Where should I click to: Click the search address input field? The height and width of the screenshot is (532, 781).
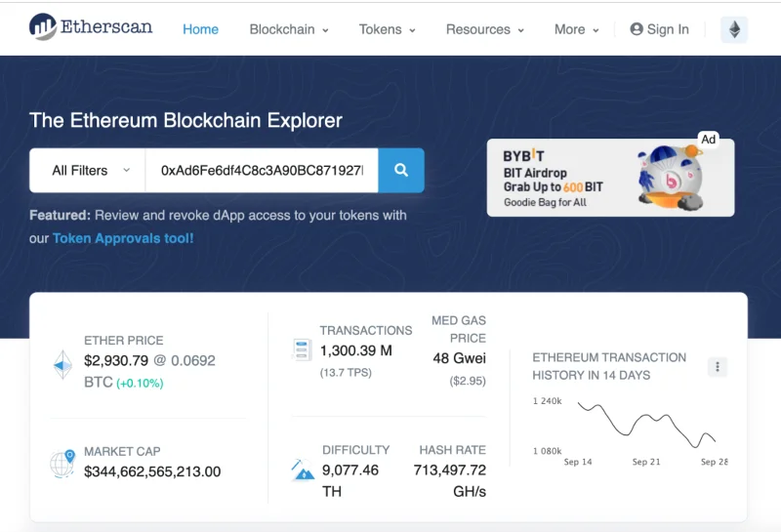[x=262, y=171]
